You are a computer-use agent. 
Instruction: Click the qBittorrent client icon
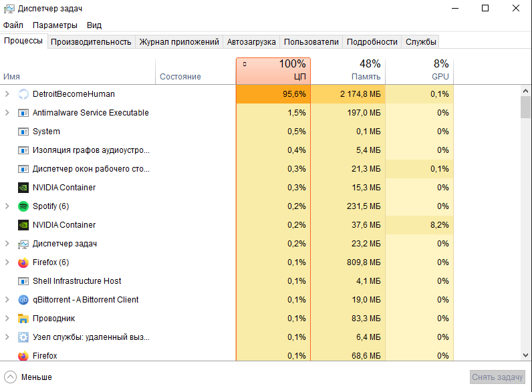pyautogui.click(x=23, y=300)
